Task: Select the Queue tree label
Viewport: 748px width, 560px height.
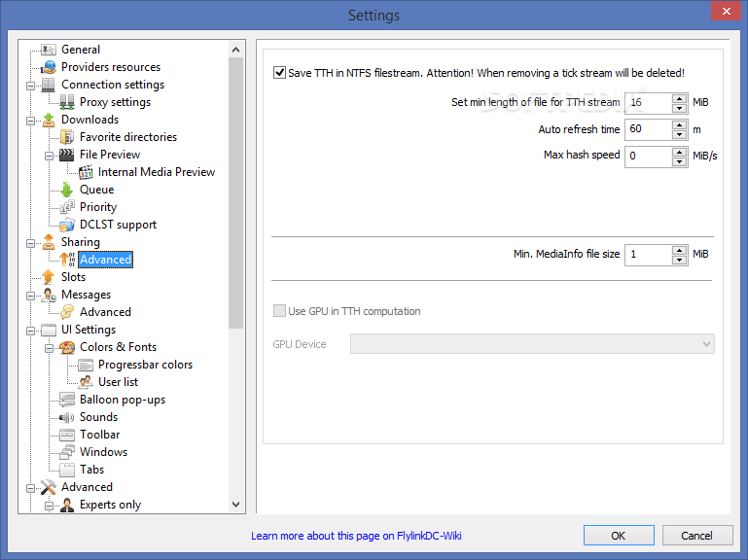Action: (x=97, y=190)
